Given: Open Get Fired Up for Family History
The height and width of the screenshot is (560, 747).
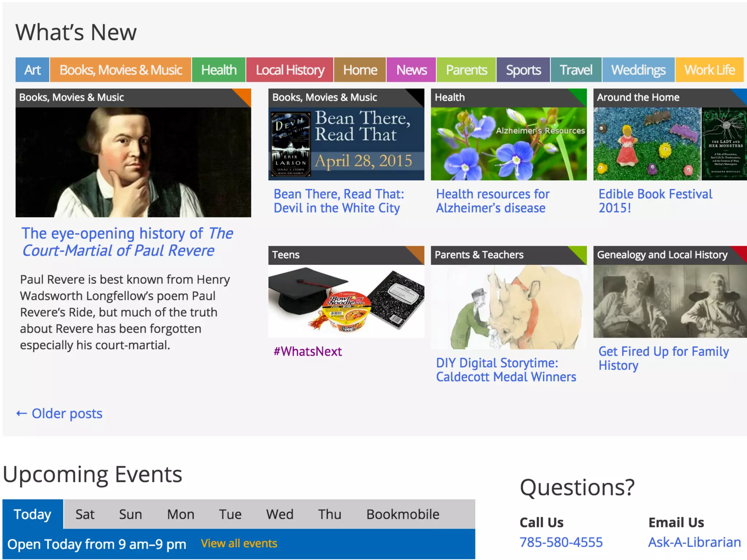Looking at the screenshot, I should [663, 358].
